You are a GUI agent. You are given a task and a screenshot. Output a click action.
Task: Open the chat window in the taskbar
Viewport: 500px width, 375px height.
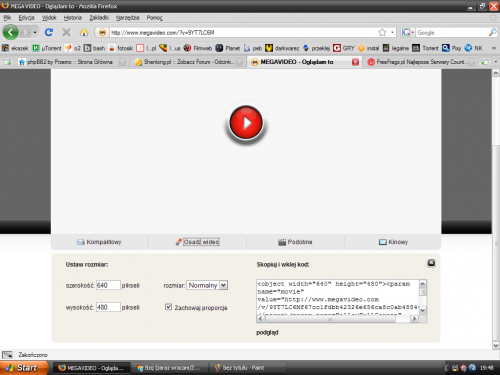click(x=169, y=368)
